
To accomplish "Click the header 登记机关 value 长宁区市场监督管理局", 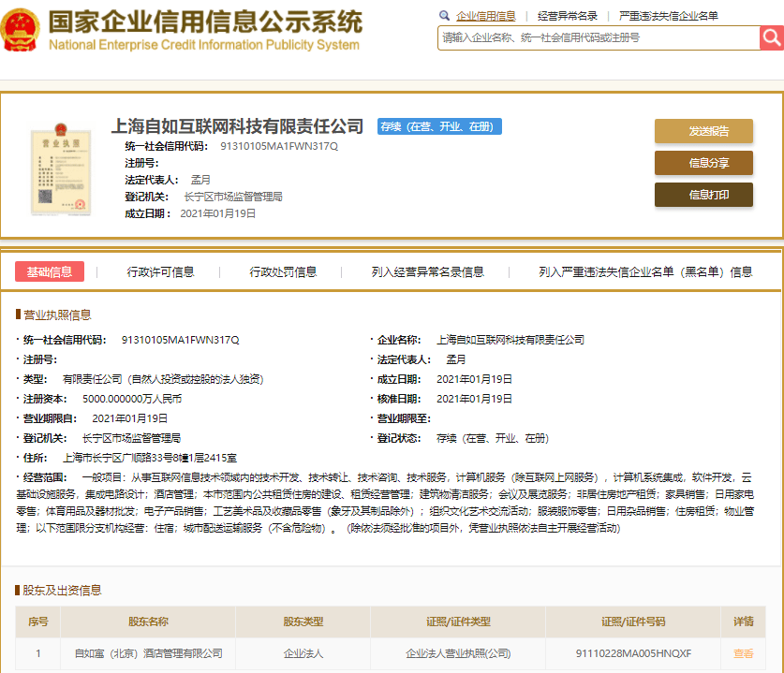I will pyautogui.click(x=233, y=197).
